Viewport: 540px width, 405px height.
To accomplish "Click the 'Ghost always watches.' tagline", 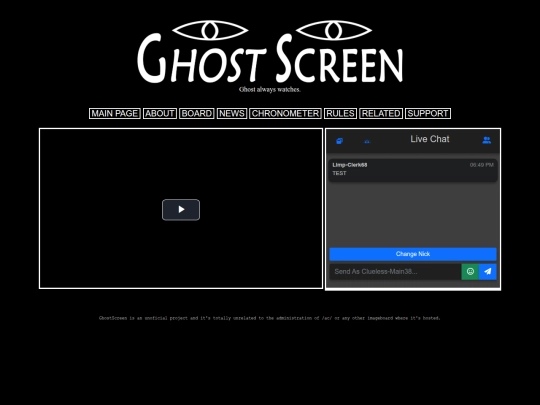I will (270, 90).
